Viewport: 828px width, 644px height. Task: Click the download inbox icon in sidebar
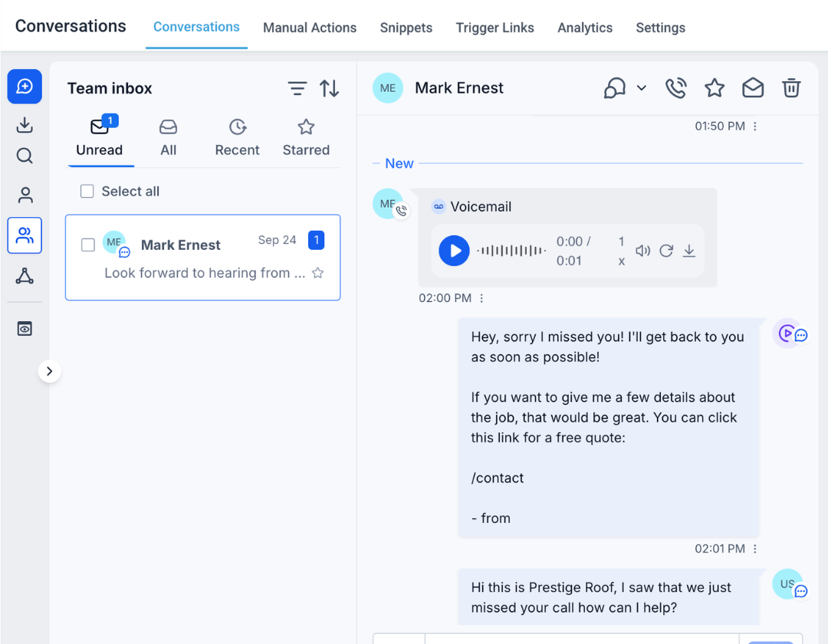[x=25, y=125]
